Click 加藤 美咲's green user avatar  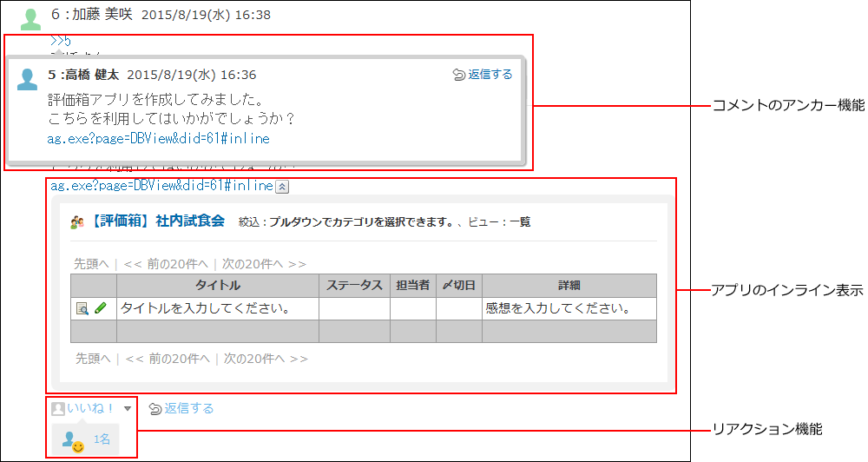tap(30, 19)
